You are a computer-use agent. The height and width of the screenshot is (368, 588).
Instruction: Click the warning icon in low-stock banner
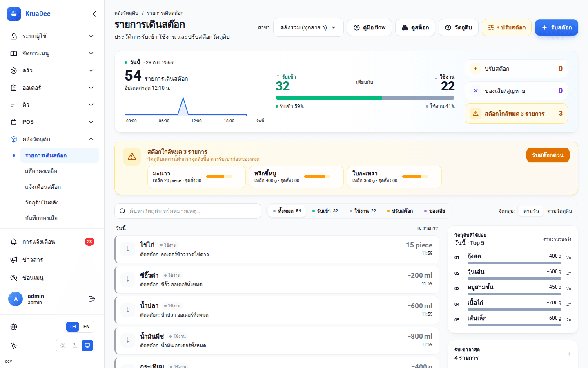pyautogui.click(x=132, y=157)
